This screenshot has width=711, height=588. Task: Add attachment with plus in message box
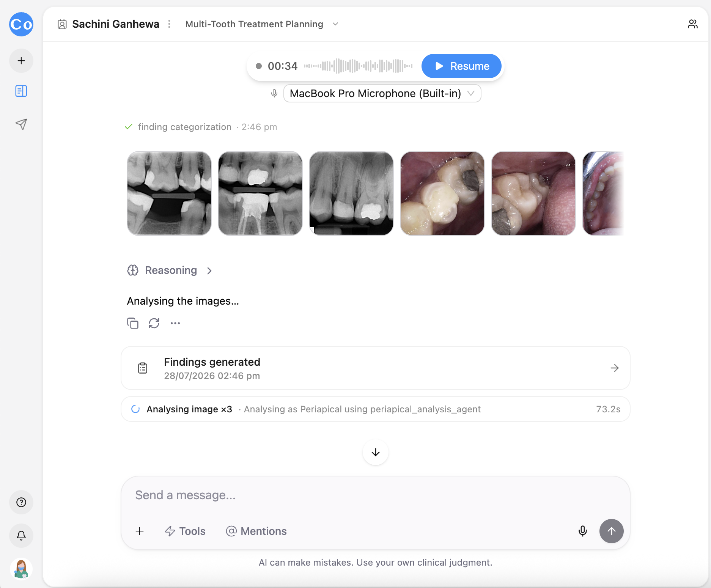tap(140, 531)
